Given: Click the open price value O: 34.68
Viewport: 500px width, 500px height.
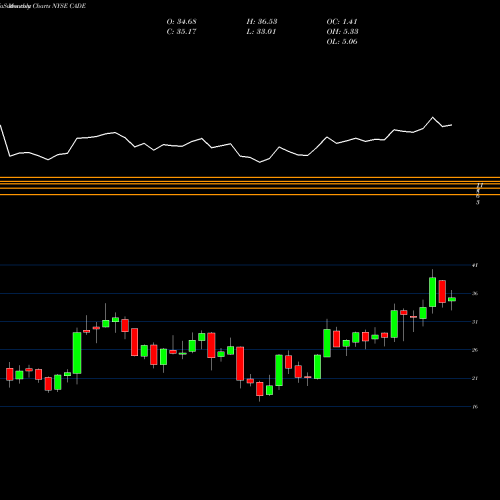Looking at the screenshot, I should (x=181, y=22).
